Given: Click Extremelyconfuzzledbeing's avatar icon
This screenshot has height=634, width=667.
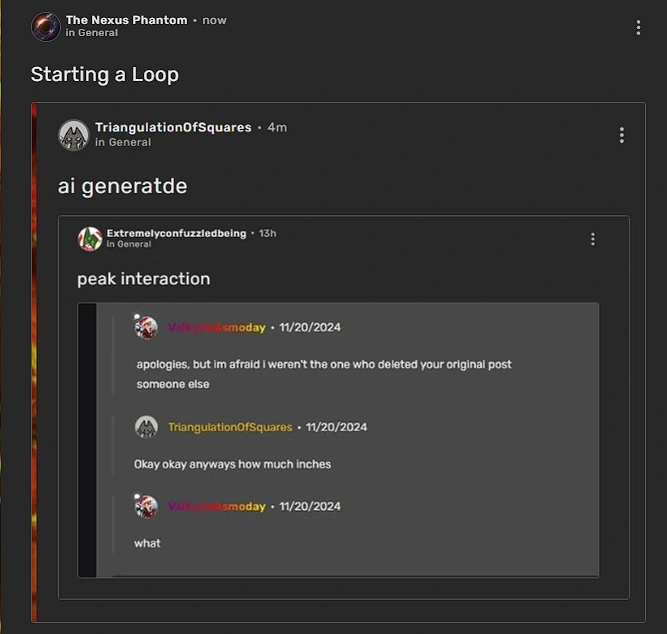Looking at the screenshot, I should click(90, 239).
